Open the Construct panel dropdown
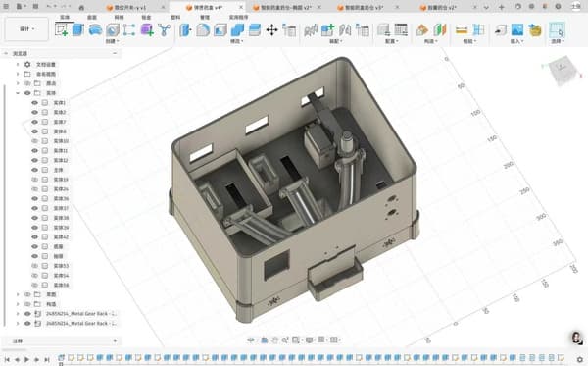The width and height of the screenshot is (588, 366). click(430, 41)
